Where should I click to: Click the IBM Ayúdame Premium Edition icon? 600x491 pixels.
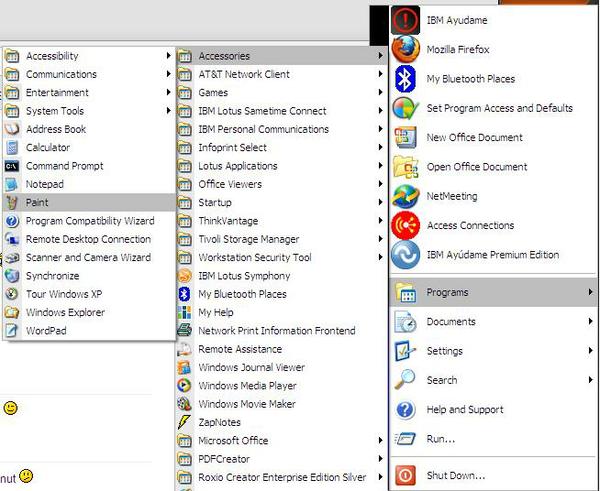[405, 255]
